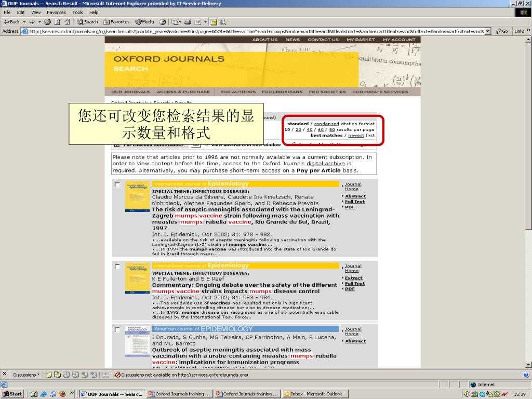Open the Edit menu
The width and height of the screenshot is (532, 399).
pos(21,12)
